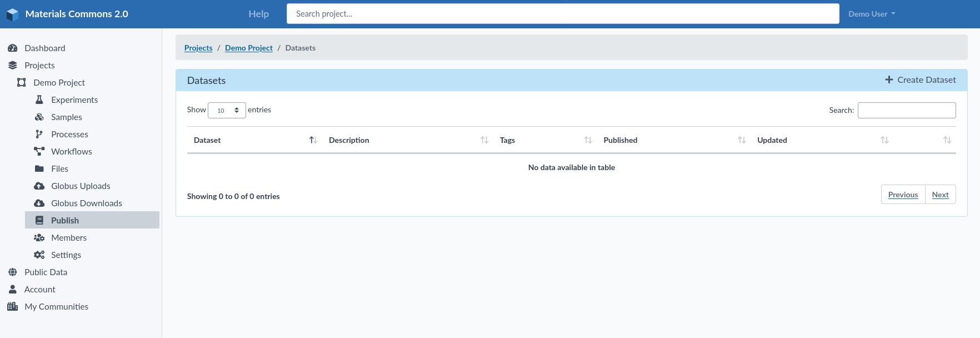Click the Projects layers icon

(13, 66)
